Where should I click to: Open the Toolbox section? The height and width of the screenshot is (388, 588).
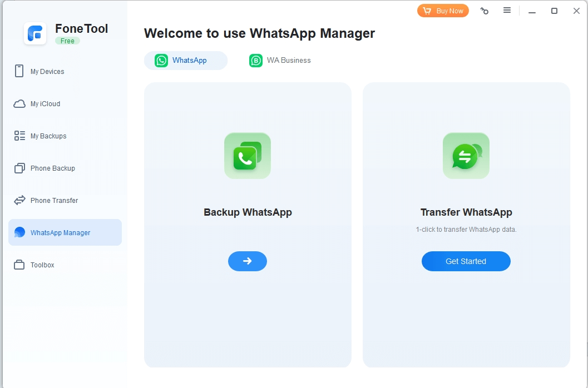click(42, 265)
